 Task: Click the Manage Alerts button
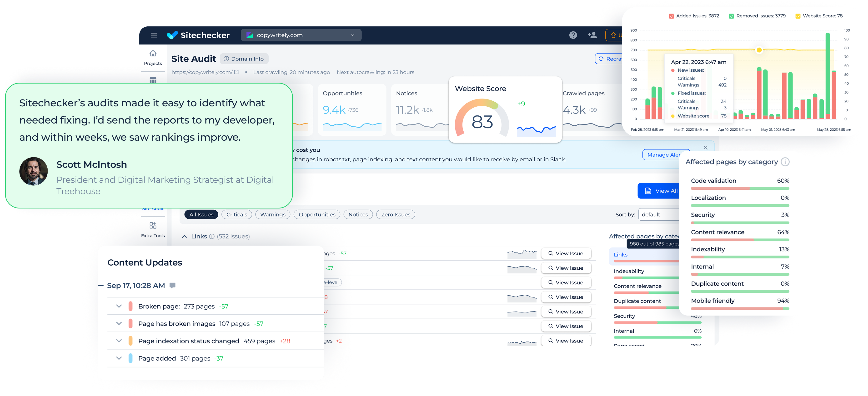click(666, 154)
